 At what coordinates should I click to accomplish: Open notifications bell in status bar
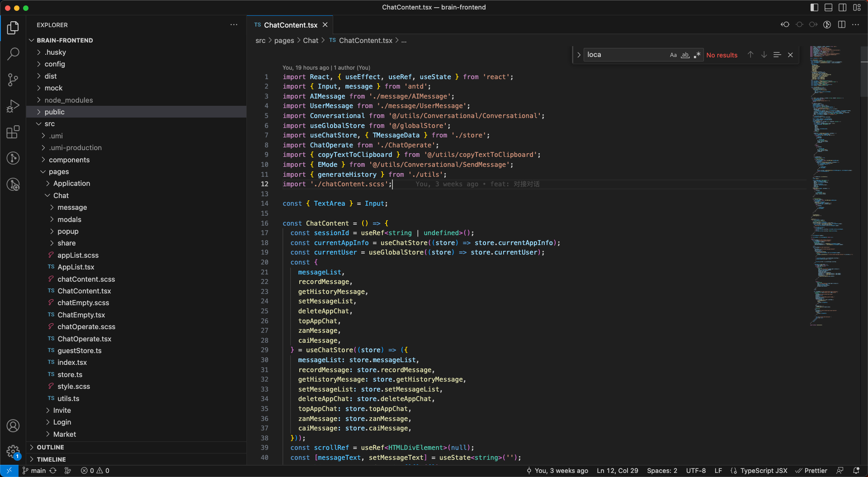point(856,471)
